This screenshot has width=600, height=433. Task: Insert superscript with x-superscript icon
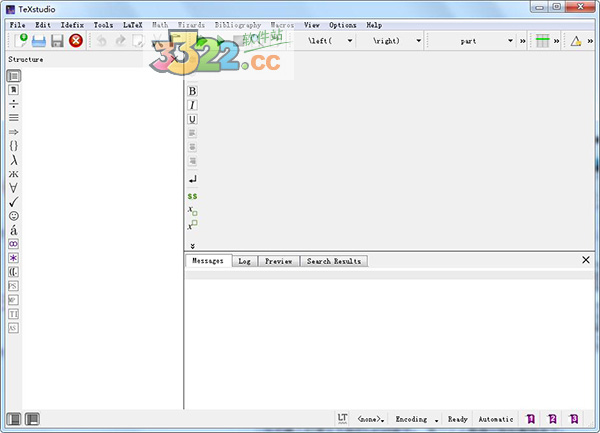[192, 225]
